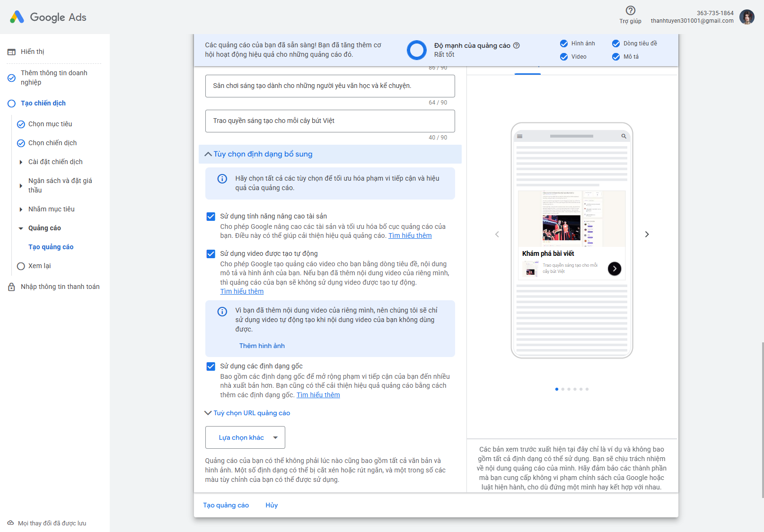Image resolution: width=764 pixels, height=532 pixels.
Task: Click the page vertical scrollbar
Action: tap(762, 420)
